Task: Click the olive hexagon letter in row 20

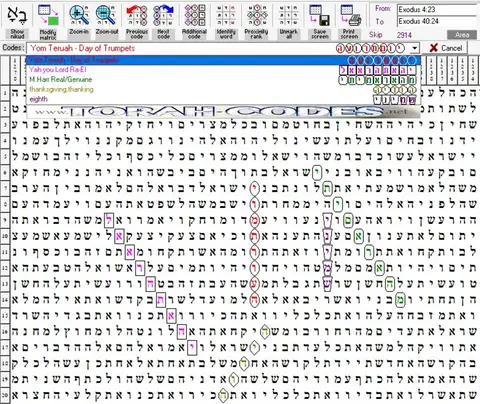Action: 223,396
